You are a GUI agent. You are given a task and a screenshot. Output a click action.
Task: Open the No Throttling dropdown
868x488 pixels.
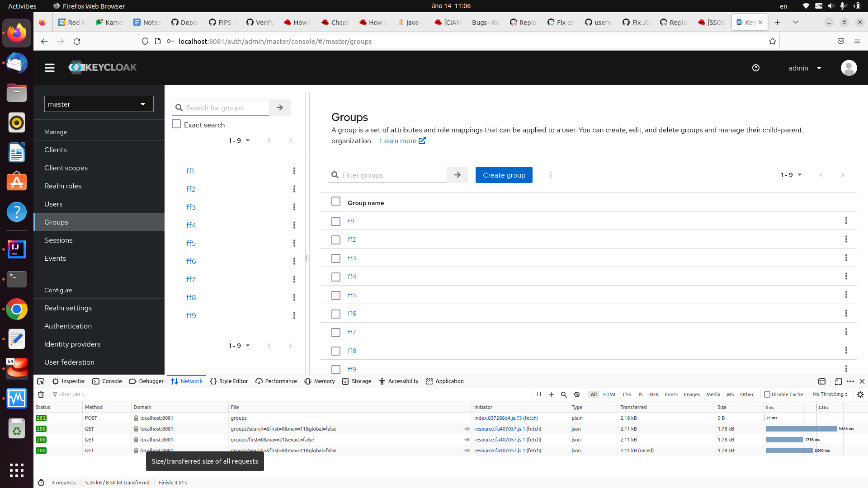coord(830,394)
